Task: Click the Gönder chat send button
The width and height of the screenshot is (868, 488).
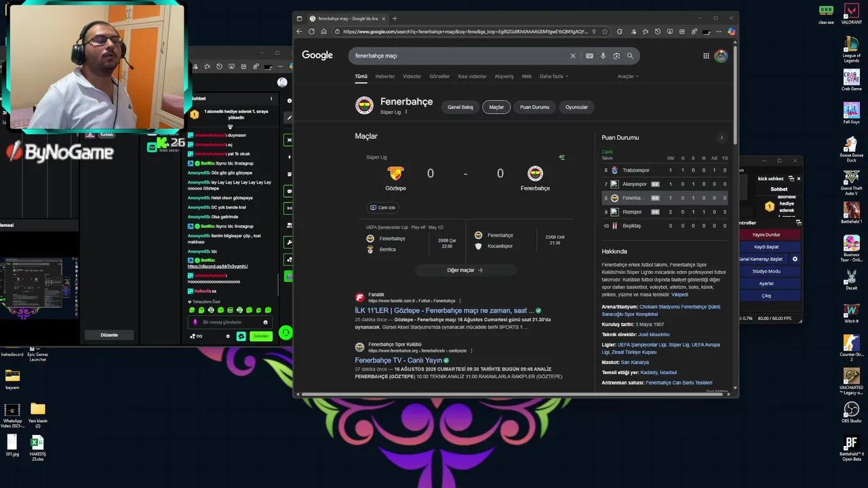Action: coord(260,336)
